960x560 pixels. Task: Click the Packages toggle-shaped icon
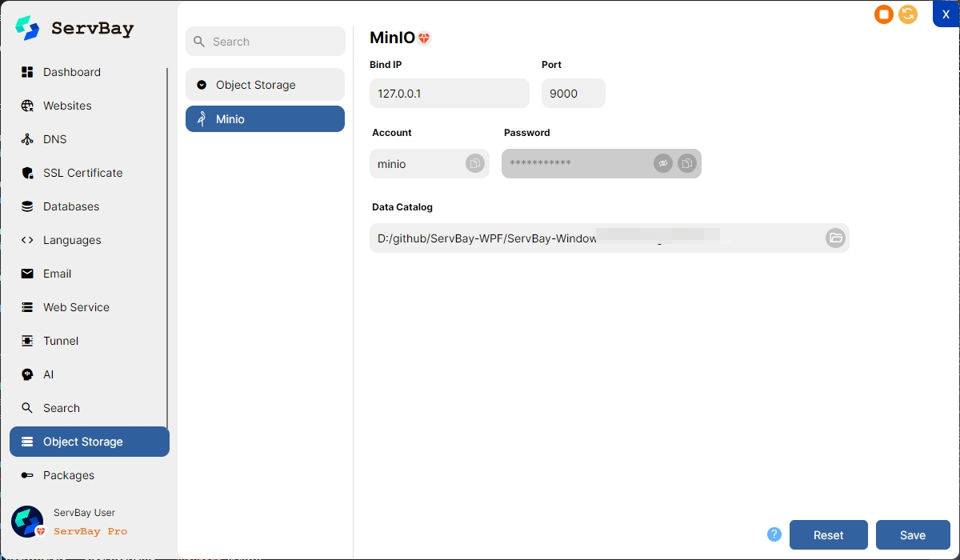click(27, 475)
